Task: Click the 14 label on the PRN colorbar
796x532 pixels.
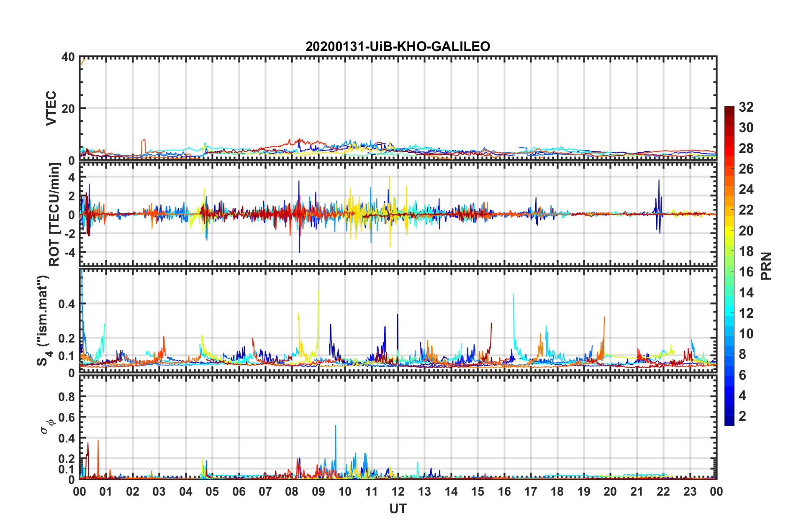Action: click(746, 293)
